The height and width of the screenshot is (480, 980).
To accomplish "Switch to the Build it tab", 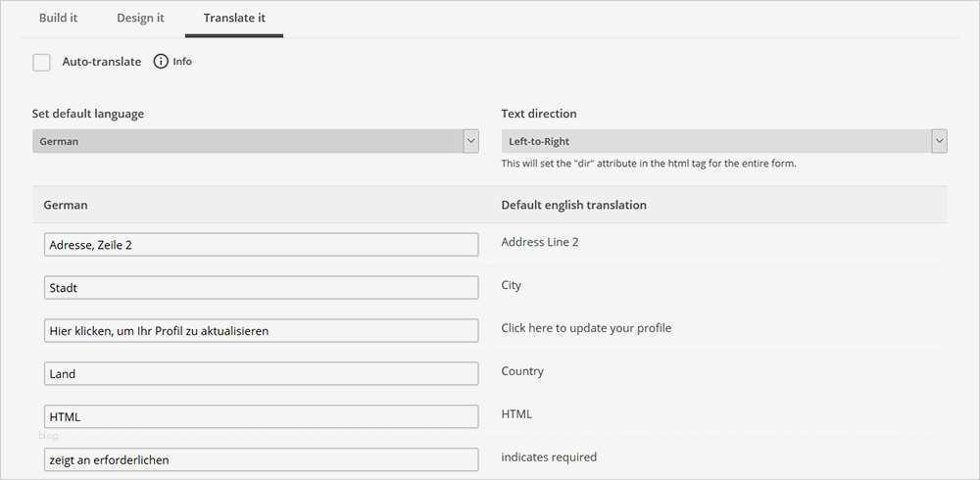I will [x=58, y=19].
